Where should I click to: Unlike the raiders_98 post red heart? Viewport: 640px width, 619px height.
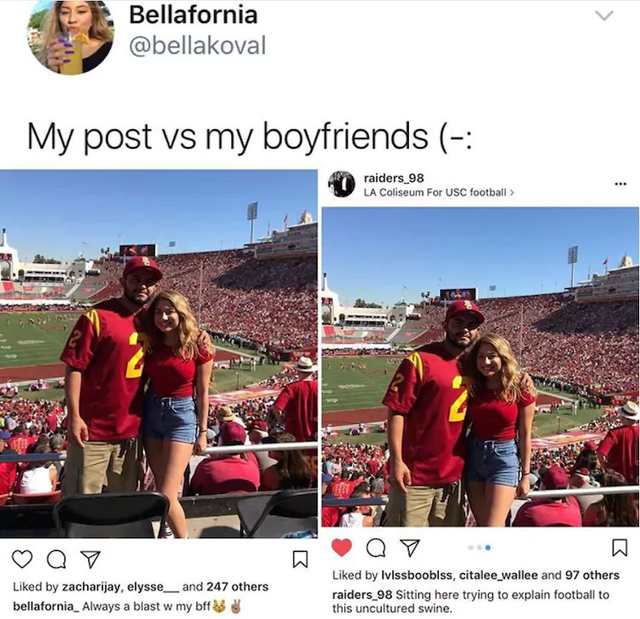pyautogui.click(x=342, y=548)
